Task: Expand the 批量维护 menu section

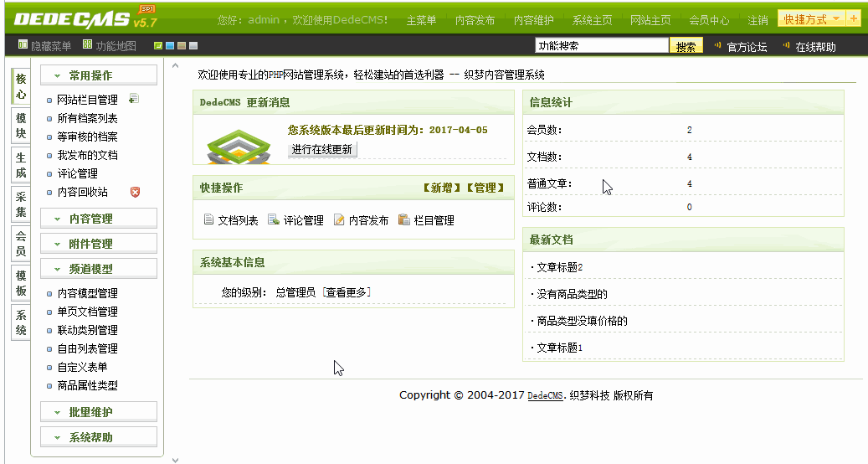Action: [x=99, y=412]
